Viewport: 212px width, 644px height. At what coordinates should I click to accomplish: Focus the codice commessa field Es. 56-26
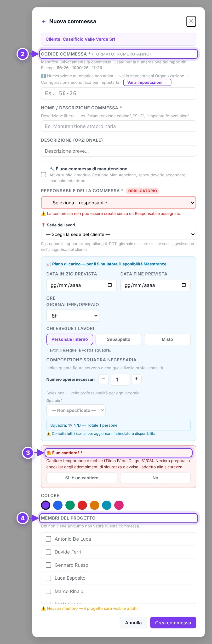pyautogui.click(x=118, y=94)
